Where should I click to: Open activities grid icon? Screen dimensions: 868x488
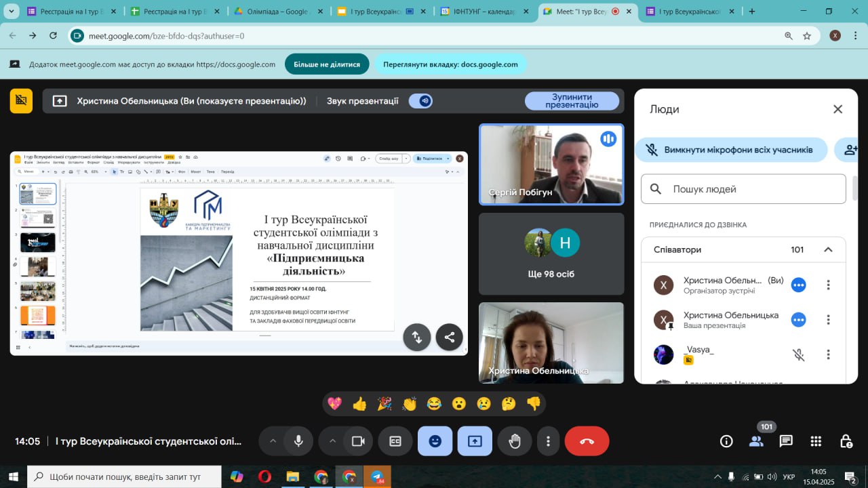point(816,441)
